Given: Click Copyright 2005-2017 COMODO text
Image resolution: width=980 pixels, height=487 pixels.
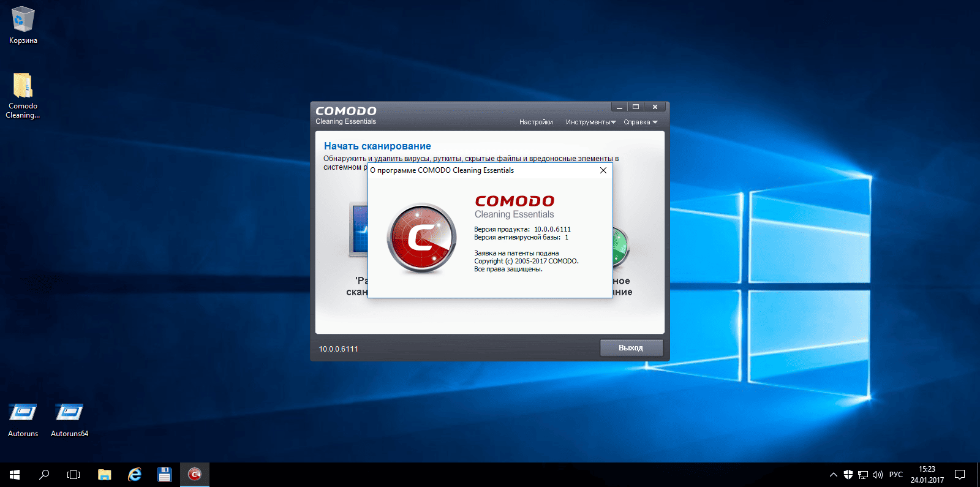Looking at the screenshot, I should [526, 261].
